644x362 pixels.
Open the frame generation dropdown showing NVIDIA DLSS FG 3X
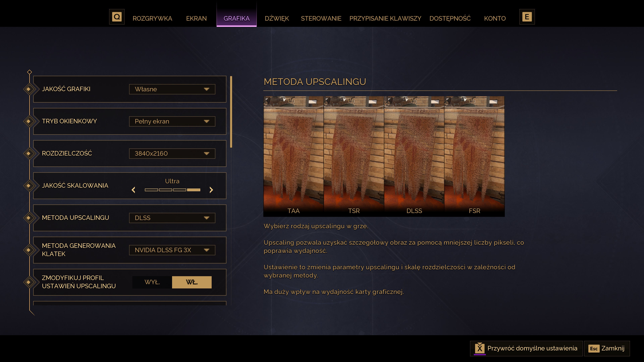pos(172,250)
